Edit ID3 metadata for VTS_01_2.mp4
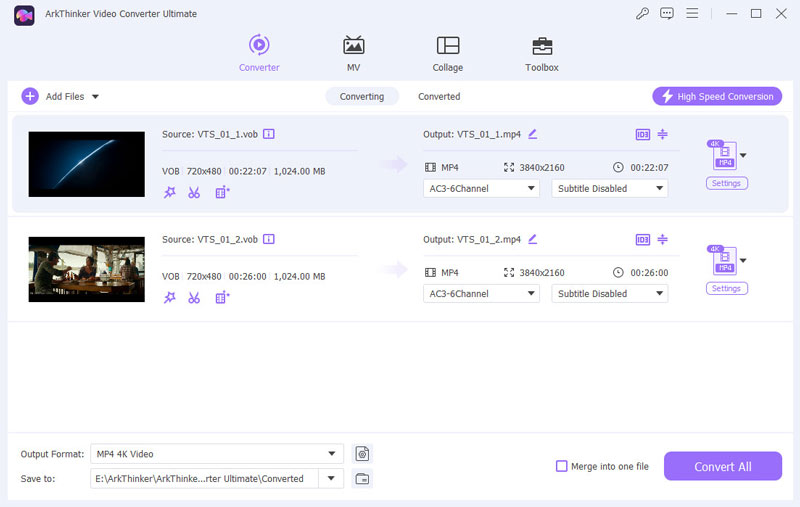Viewport: 800px width, 507px height. (643, 240)
